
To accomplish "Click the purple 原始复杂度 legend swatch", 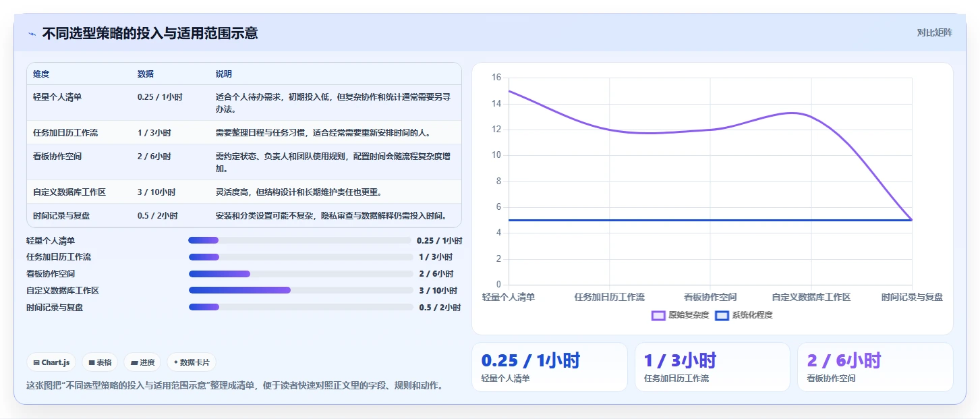I will (658, 315).
